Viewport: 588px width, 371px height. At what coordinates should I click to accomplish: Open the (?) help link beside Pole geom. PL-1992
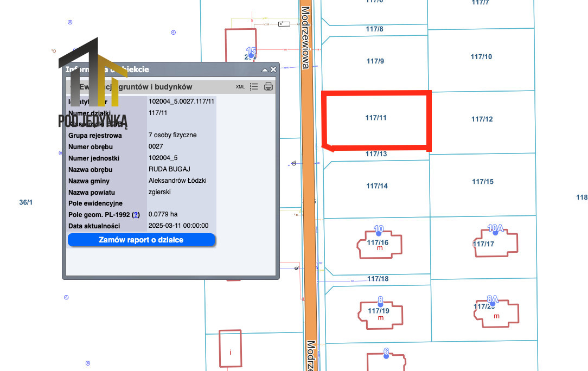coord(136,215)
